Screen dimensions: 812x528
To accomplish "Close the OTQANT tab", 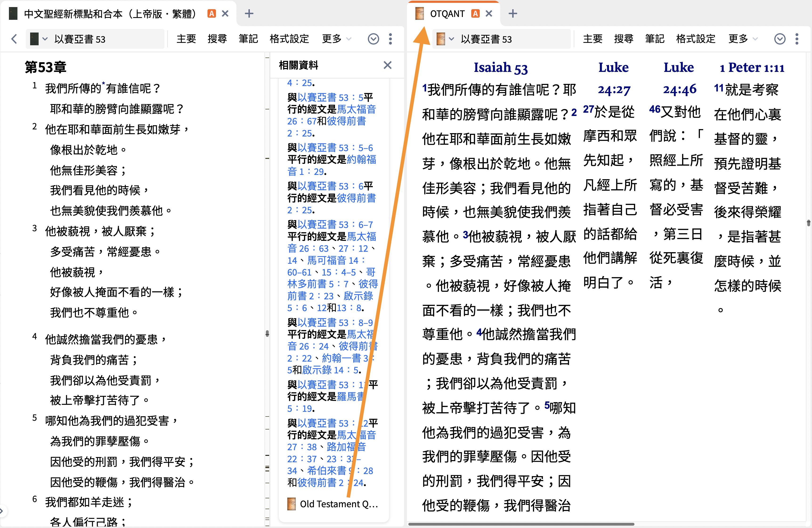I will click(489, 14).
